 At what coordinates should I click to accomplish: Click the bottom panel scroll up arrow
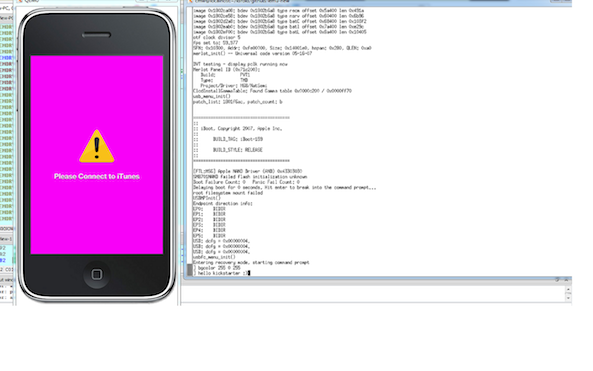(x=568, y=289)
